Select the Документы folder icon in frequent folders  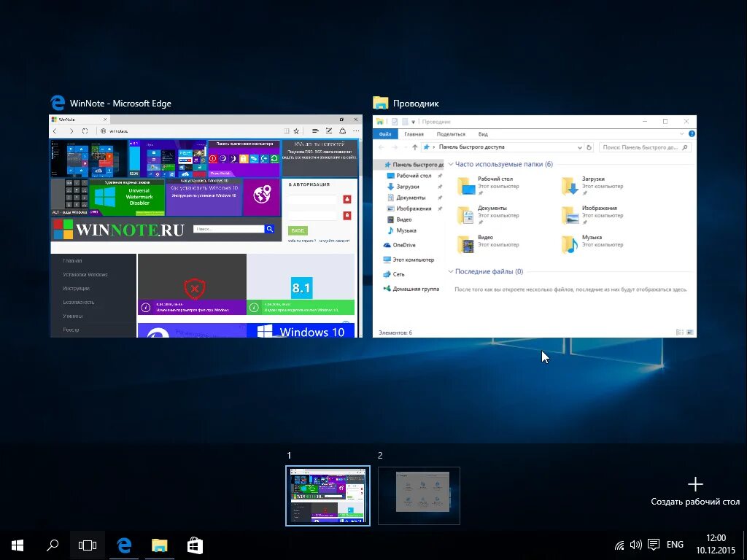tap(466, 215)
